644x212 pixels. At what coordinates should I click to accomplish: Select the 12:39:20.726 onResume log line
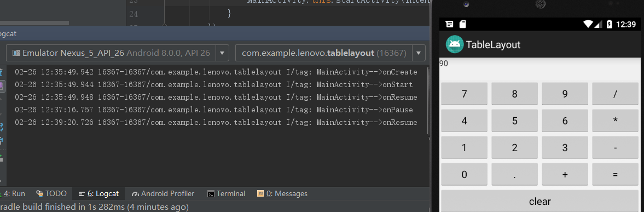click(x=216, y=123)
